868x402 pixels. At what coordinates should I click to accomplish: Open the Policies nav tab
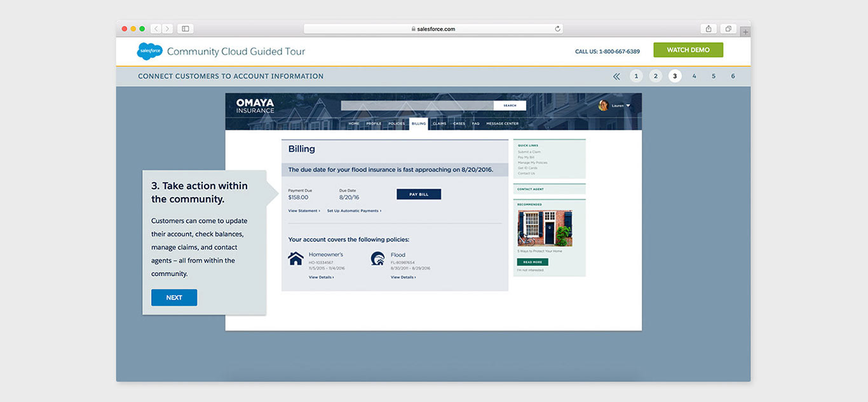coord(397,123)
